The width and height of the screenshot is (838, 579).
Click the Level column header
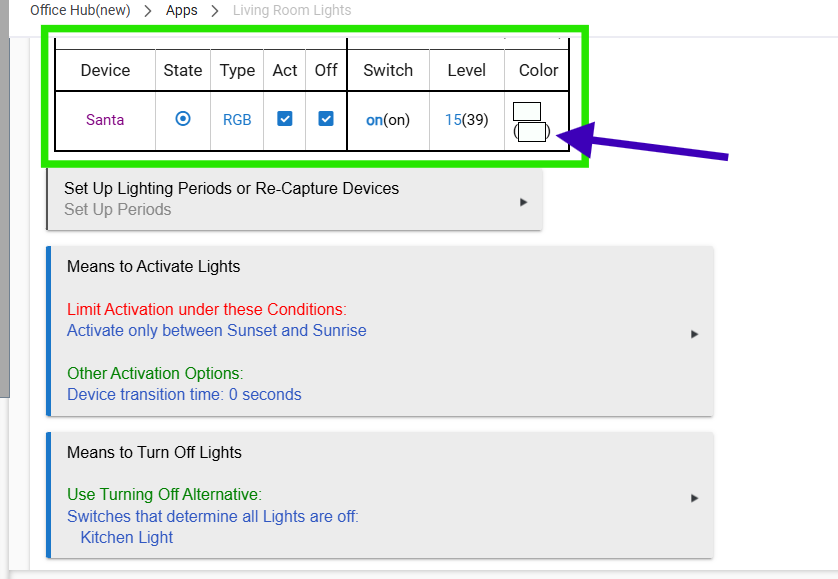(467, 70)
